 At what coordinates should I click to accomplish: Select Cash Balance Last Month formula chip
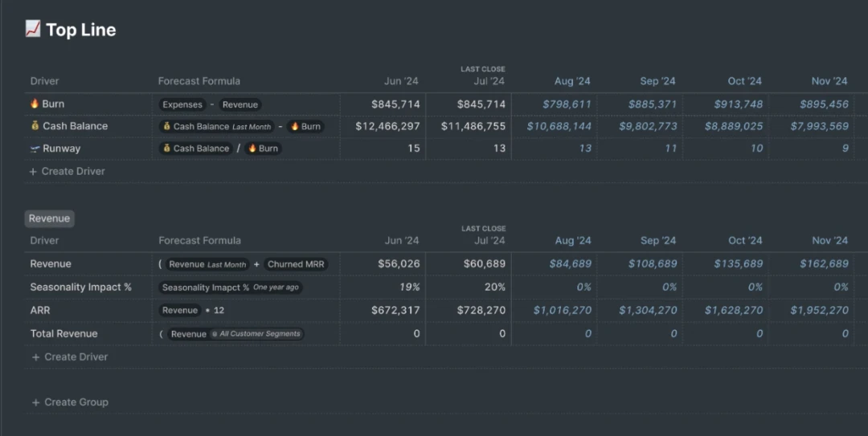(x=216, y=127)
